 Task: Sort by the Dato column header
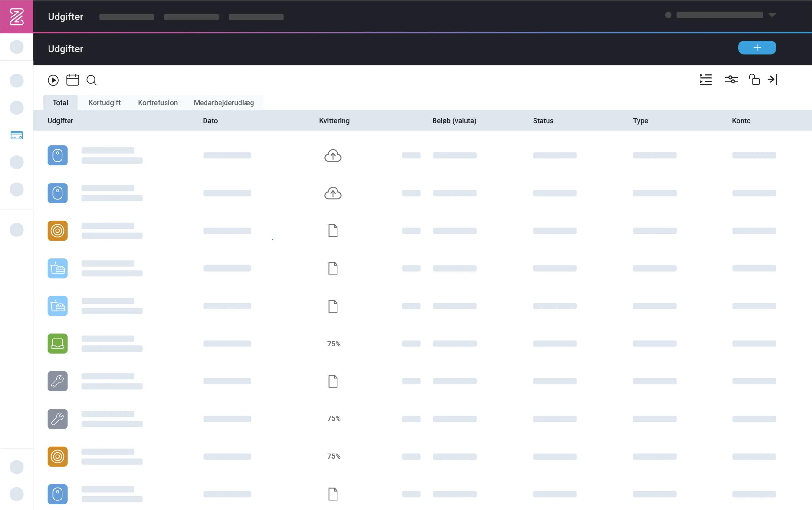[210, 121]
